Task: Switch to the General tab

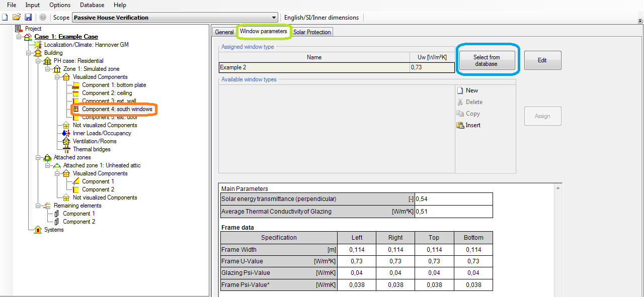Action: 224,32
